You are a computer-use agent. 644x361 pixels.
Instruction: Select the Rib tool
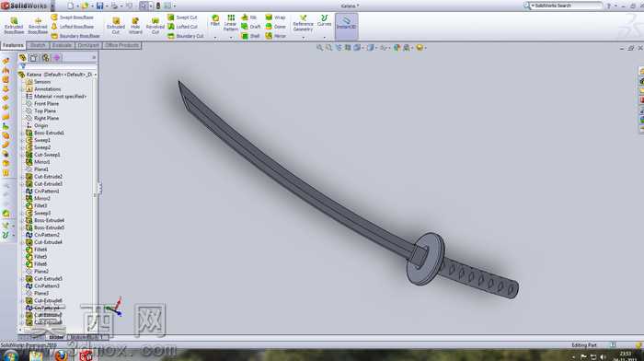click(x=249, y=17)
